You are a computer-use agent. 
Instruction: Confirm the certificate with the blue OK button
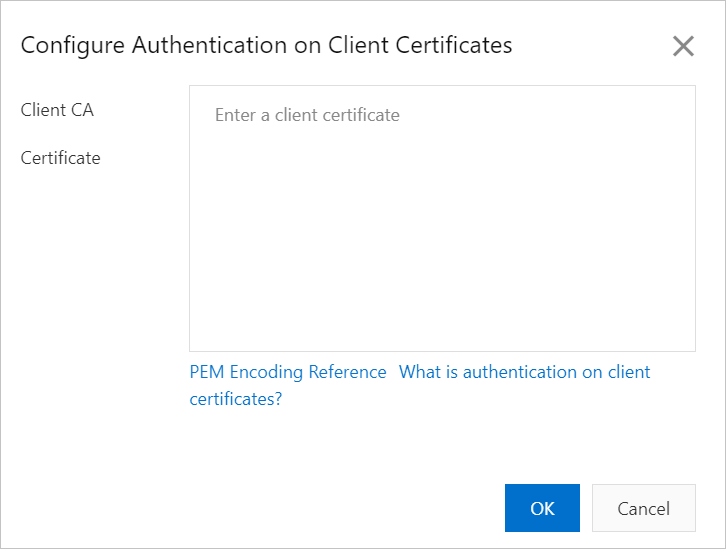(542, 508)
